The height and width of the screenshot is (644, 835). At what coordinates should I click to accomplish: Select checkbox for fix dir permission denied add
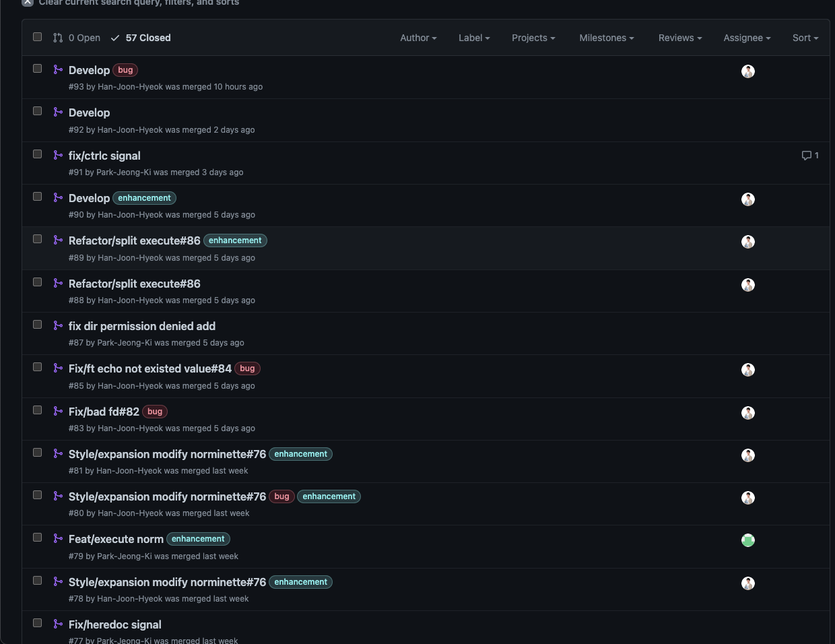(x=38, y=325)
